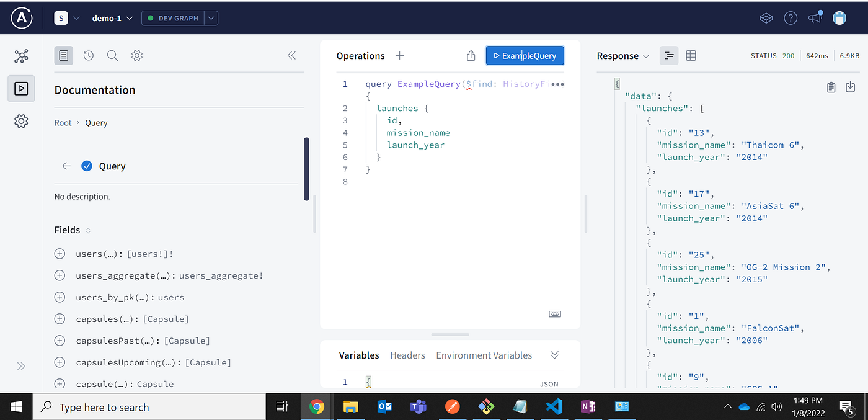Select the "FalconSat" response value
Image resolution: width=868 pixels, height=420 pixels.
point(769,328)
